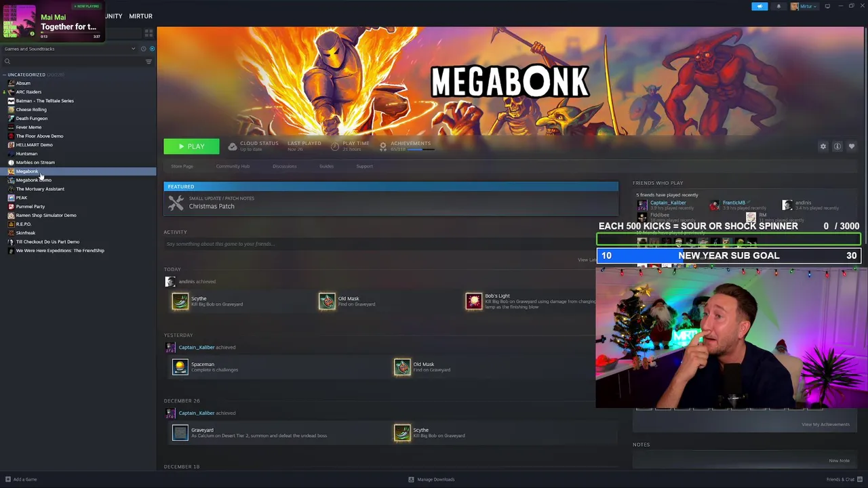Viewport: 868px width, 488px height.
Task: Open the Scythe achievement icon under Today
Action: point(180,301)
